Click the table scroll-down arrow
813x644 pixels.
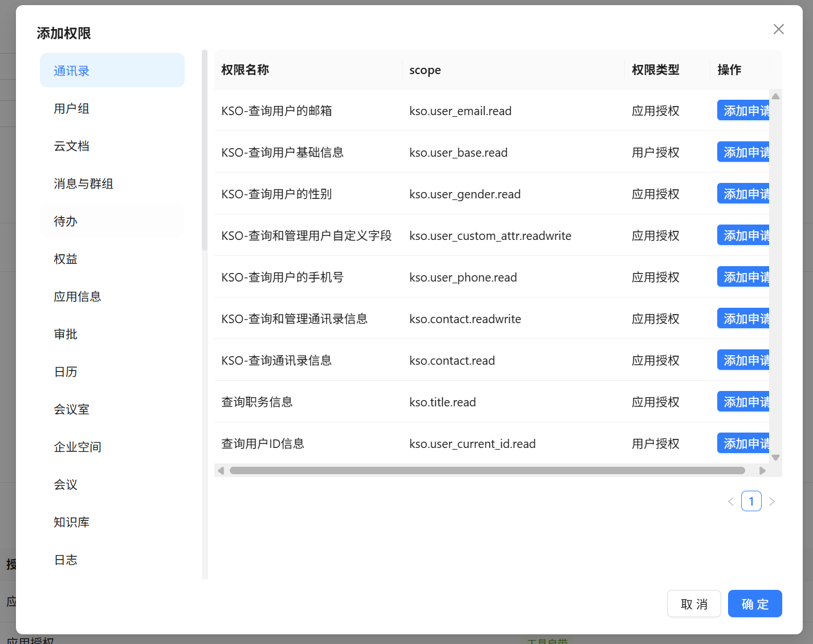(775, 457)
